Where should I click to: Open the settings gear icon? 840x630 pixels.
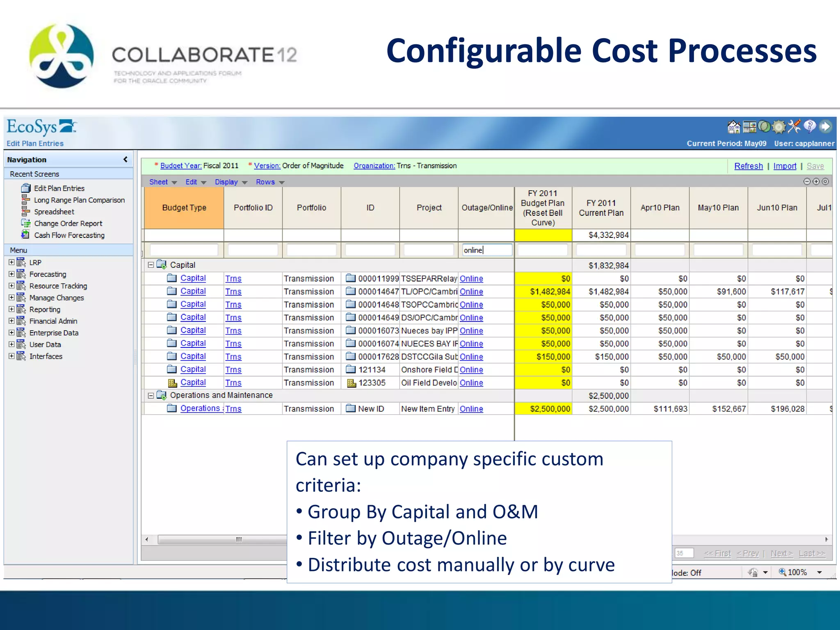779,127
